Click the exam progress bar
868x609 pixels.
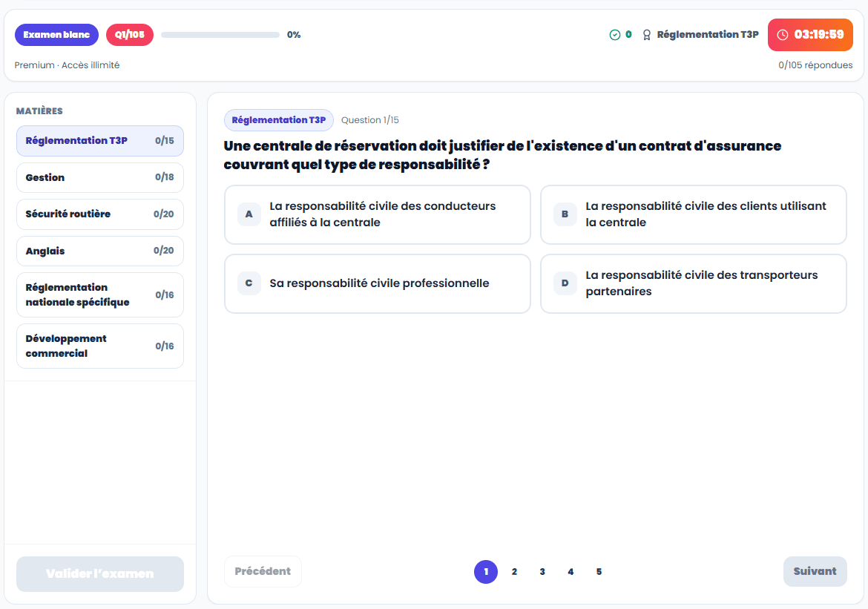pos(220,35)
